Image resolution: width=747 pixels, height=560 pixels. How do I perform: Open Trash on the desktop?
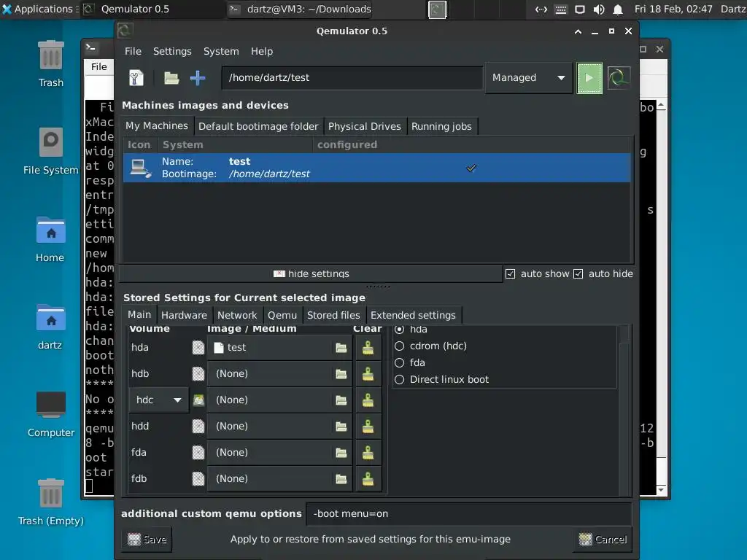50,64
